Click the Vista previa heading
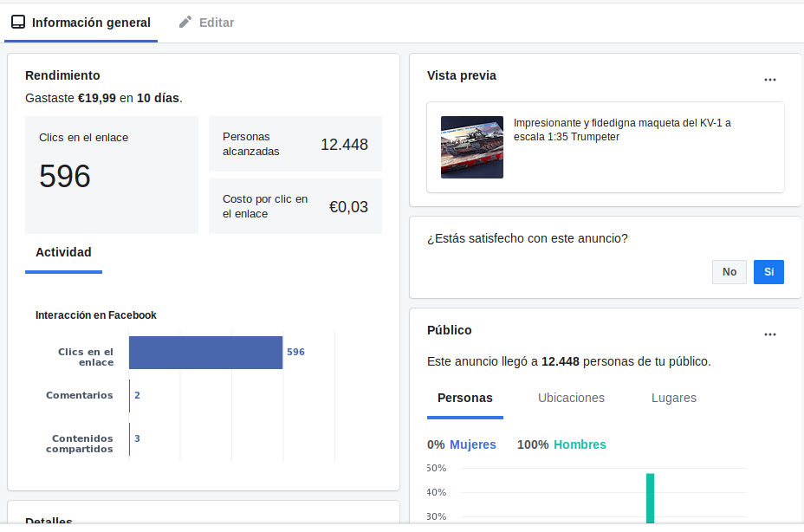 pos(462,75)
